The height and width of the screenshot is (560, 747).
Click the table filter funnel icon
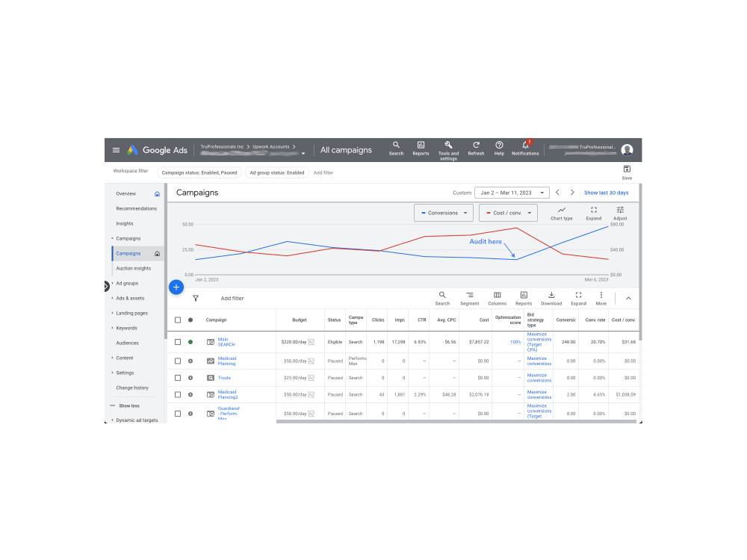click(195, 298)
